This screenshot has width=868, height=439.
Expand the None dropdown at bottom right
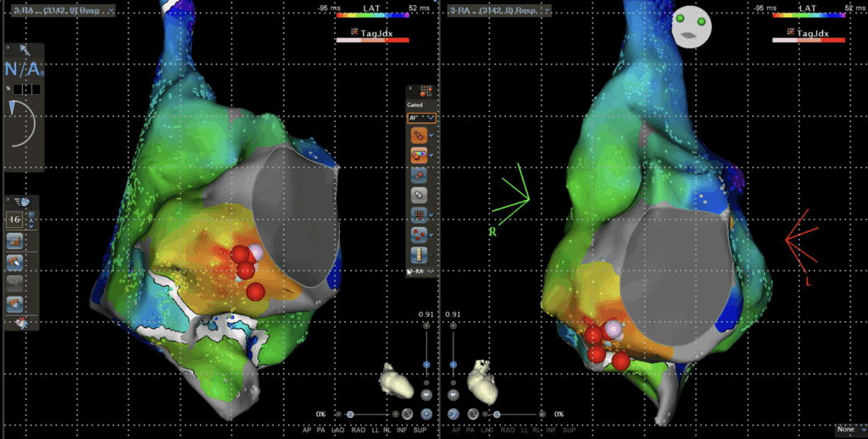coord(850,429)
